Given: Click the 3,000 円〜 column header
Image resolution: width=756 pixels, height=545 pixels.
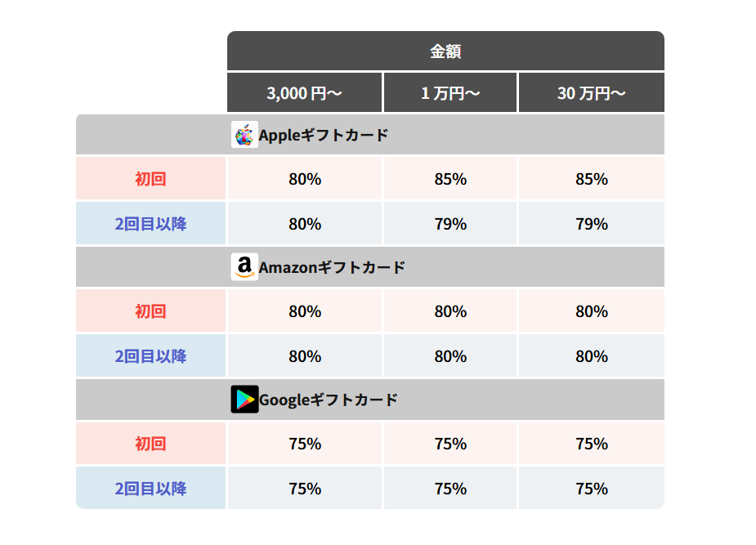Looking at the screenshot, I should [304, 92].
